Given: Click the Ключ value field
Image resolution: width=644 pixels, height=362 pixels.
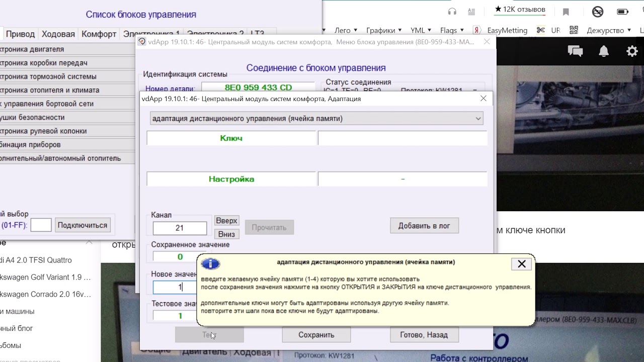Looking at the screenshot, I should [x=403, y=138].
